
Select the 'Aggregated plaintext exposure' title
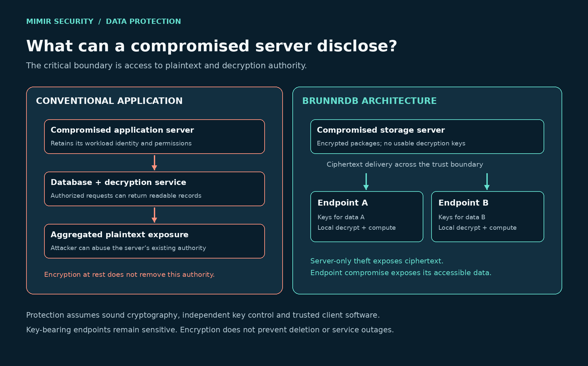point(120,235)
